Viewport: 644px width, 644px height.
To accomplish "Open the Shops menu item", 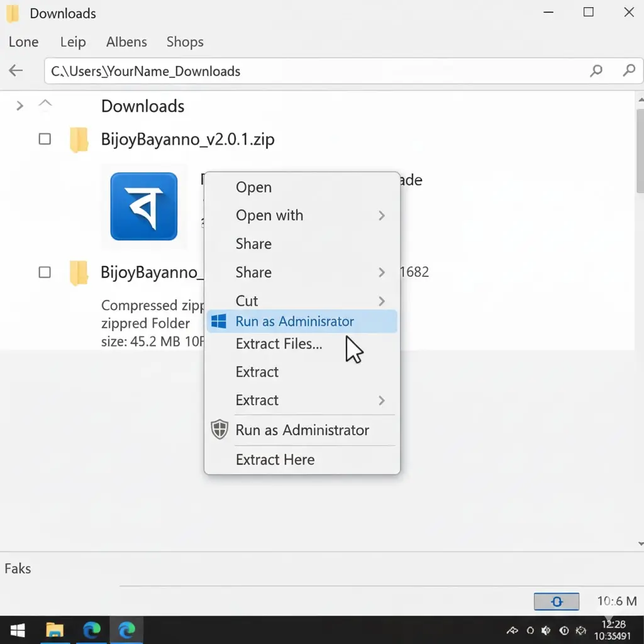I will click(184, 42).
